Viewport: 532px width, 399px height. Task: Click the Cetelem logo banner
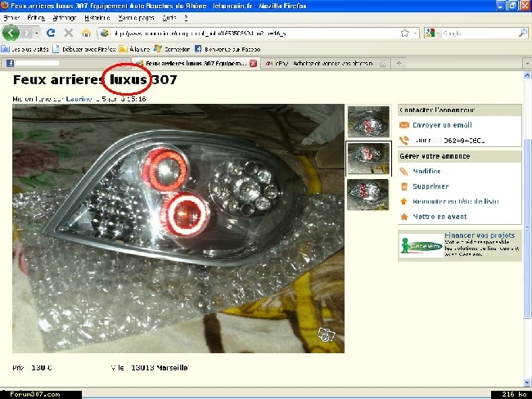point(421,245)
